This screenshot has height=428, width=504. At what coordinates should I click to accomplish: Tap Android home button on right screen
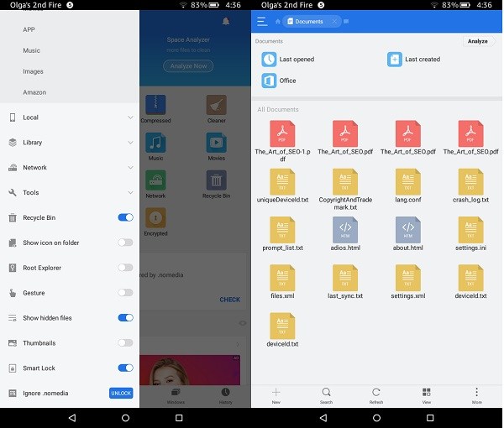click(376, 418)
